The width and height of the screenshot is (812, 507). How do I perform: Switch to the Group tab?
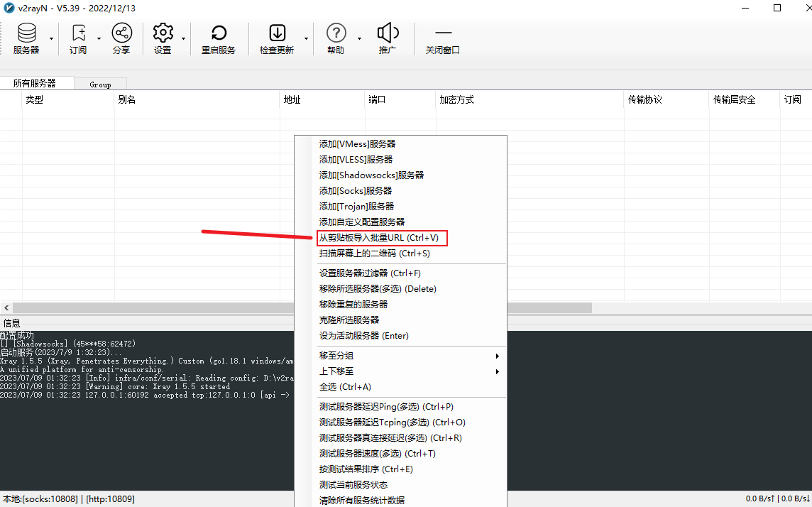pos(101,84)
